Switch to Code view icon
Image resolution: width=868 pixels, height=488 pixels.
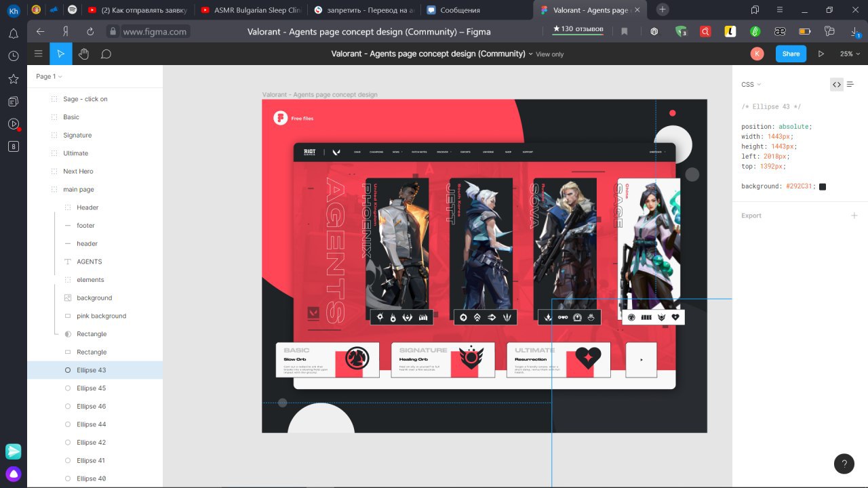pos(837,85)
